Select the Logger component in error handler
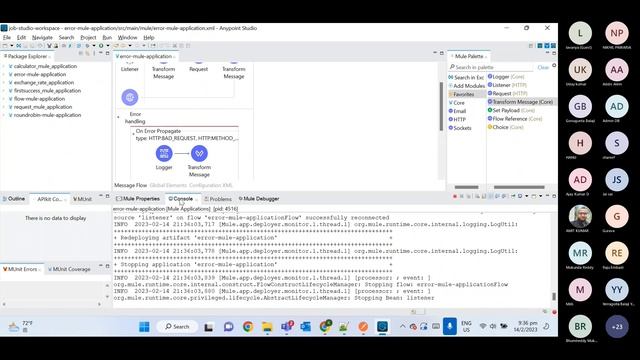Image resolution: width=640 pixels, height=360 pixels. 164,153
